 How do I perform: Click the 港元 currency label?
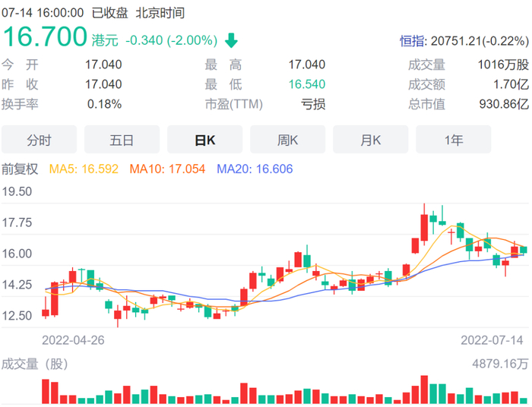[x=105, y=41]
